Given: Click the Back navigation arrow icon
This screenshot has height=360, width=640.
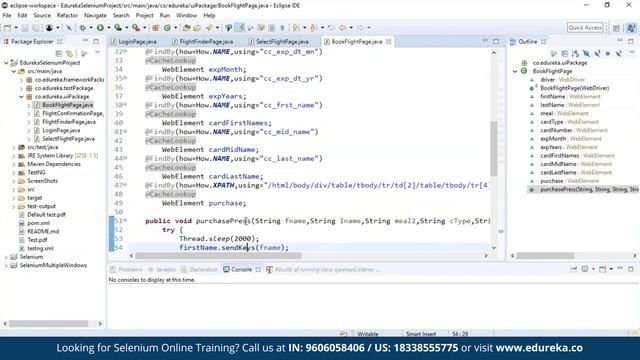Looking at the screenshot, I should (342, 28).
